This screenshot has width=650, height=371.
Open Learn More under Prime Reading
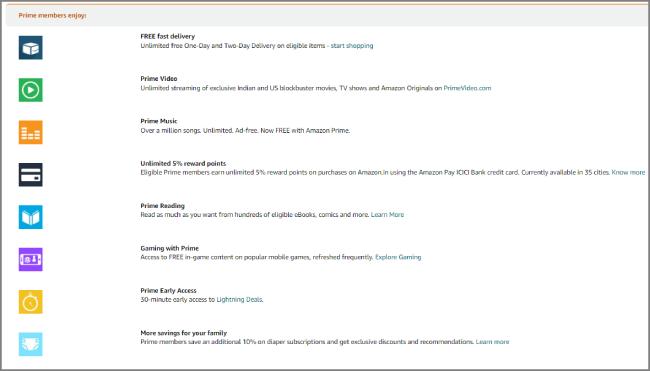pyautogui.click(x=387, y=215)
